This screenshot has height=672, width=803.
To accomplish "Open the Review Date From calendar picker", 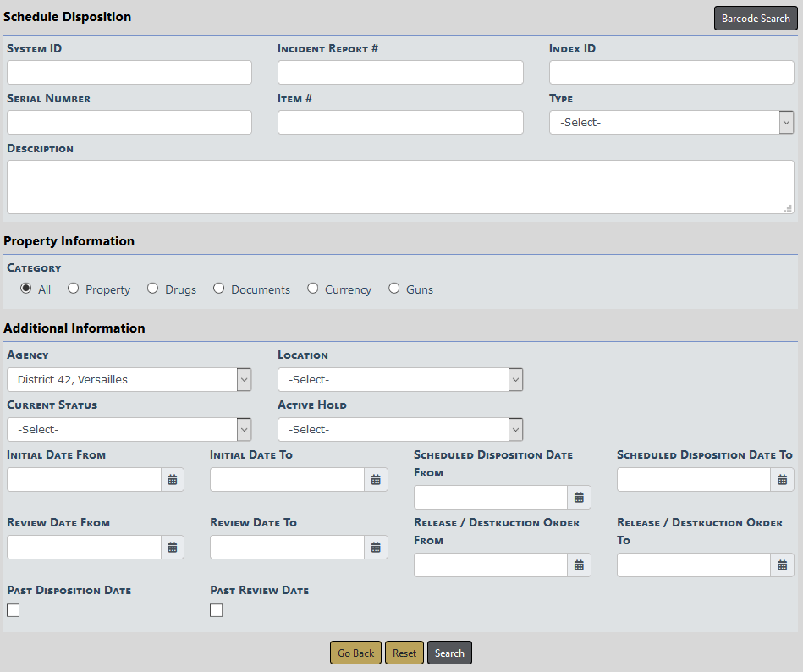I will tap(173, 548).
